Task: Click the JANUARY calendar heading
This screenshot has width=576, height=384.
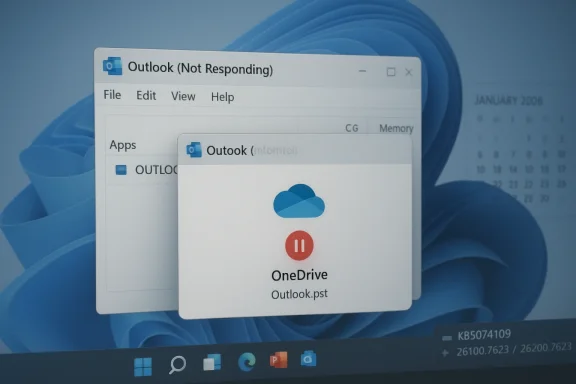Action: [x=508, y=100]
